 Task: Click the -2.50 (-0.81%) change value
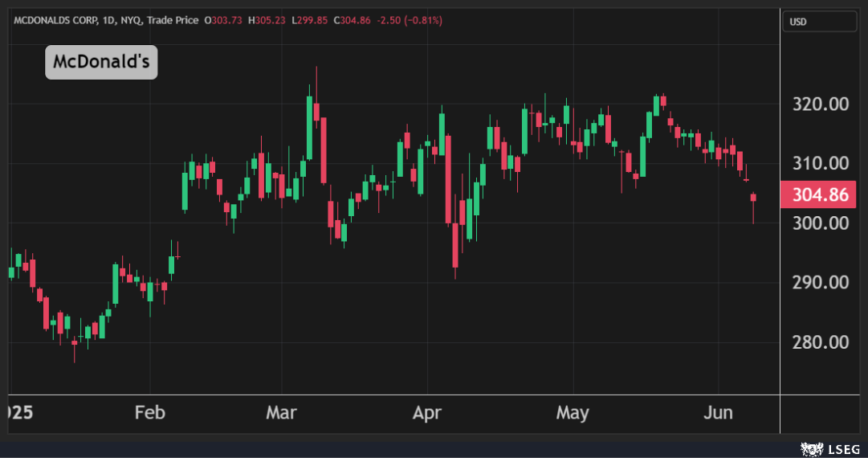coord(409,20)
